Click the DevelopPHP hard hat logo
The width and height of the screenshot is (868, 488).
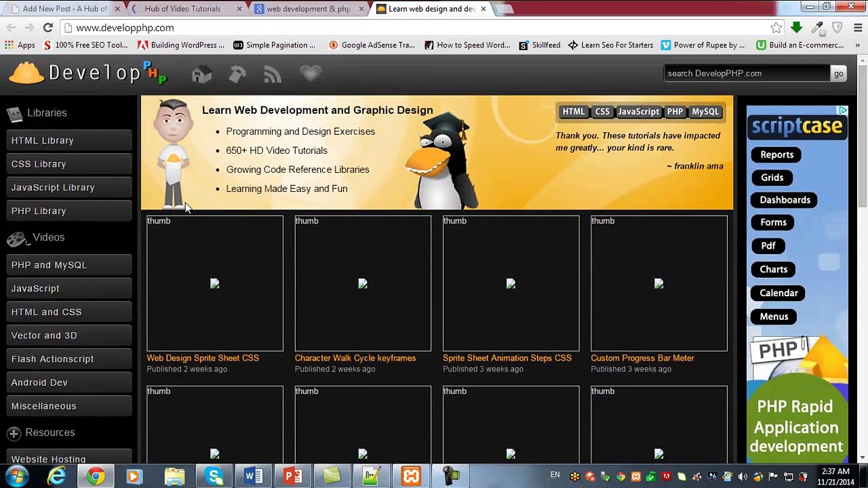[x=26, y=73]
